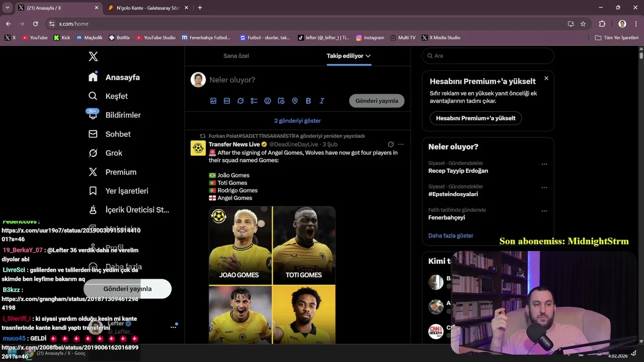Open İçerik Üreticisi Stüdyosu
Image resolution: width=644 pixels, height=362 pixels.
pos(129,210)
